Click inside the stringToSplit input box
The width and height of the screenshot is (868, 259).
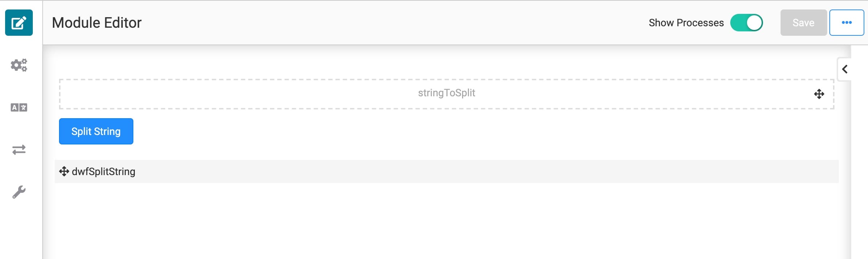point(447,94)
